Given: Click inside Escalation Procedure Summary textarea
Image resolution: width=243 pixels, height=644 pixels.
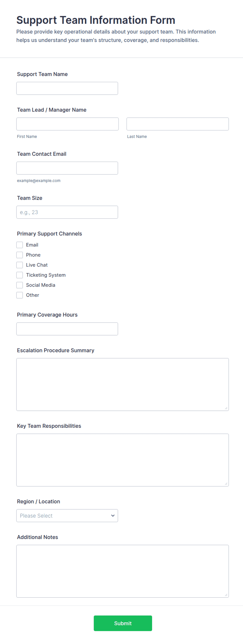Looking at the screenshot, I should 123,385.
